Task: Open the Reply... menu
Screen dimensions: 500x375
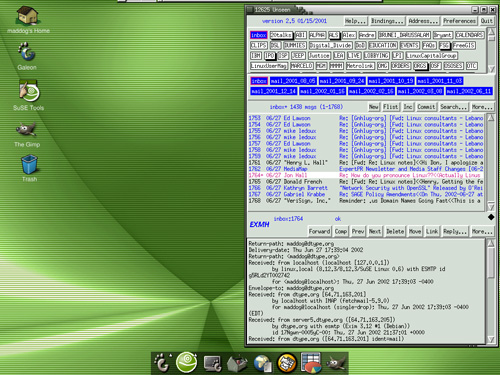Action: point(455,231)
